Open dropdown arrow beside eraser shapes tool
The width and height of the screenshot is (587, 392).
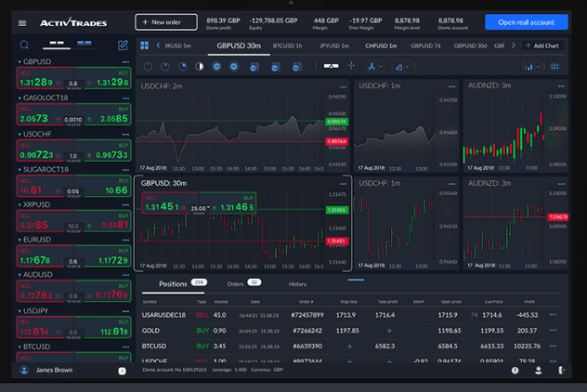tap(408, 68)
